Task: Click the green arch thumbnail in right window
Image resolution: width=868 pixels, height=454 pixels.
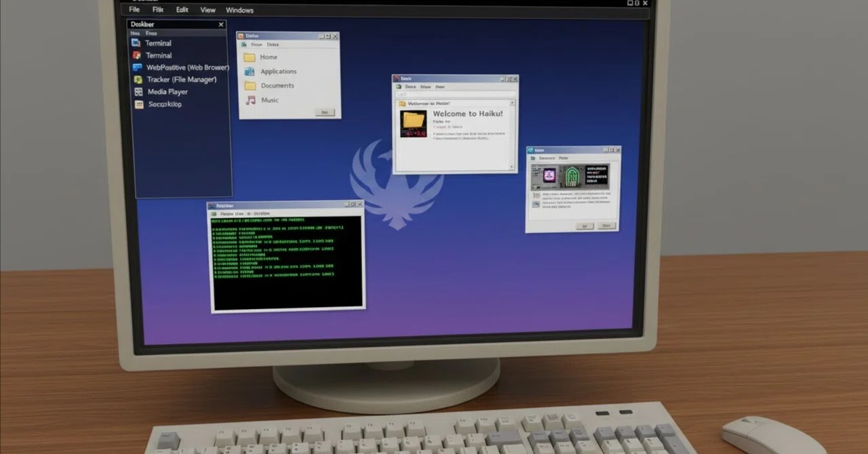Action: 571,177
